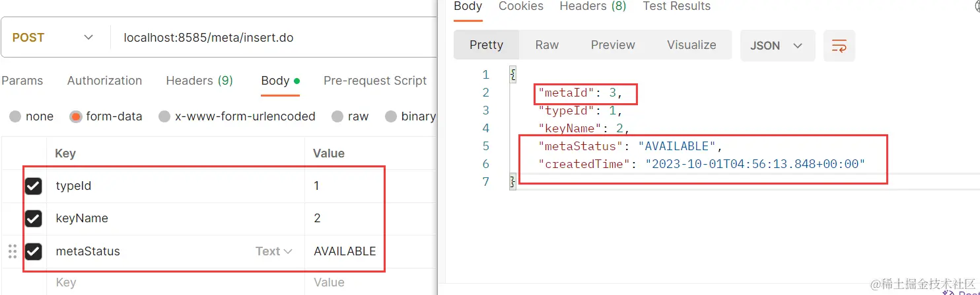Open the Test Results tab
The height and width of the screenshot is (295, 980).
tap(677, 7)
